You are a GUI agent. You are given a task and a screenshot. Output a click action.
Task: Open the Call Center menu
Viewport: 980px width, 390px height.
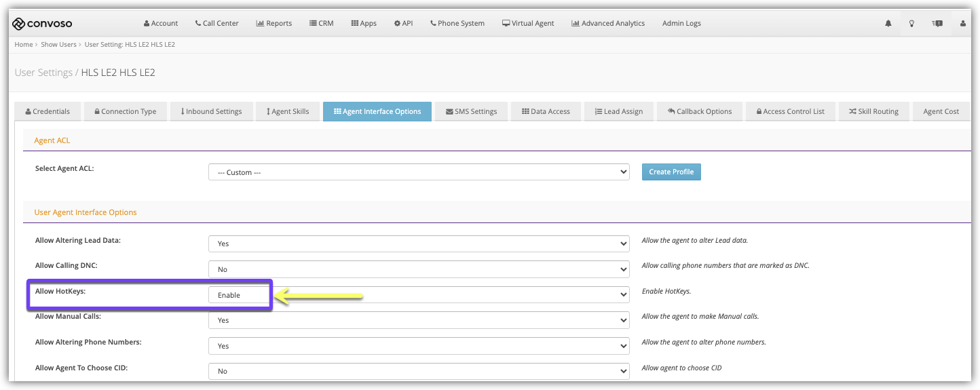click(216, 23)
